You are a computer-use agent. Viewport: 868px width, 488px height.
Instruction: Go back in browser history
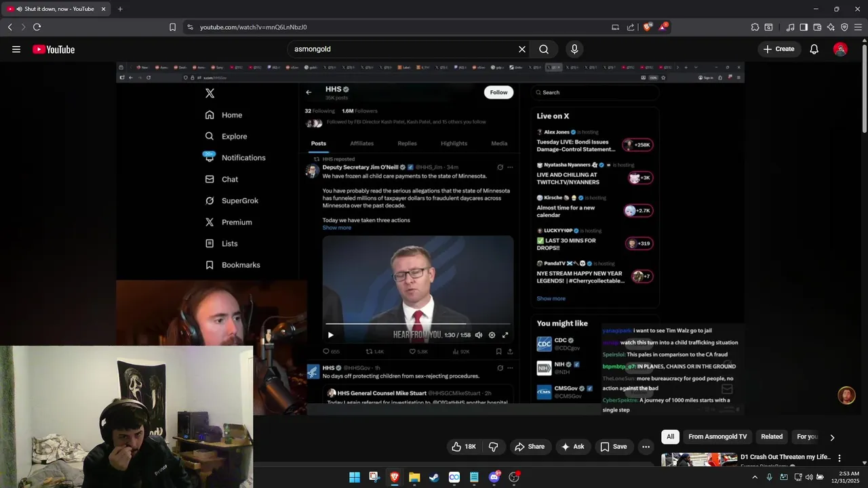10,27
